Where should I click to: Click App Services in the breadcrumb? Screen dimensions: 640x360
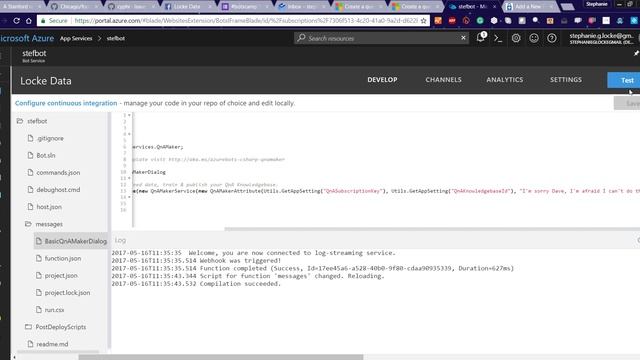click(x=76, y=38)
